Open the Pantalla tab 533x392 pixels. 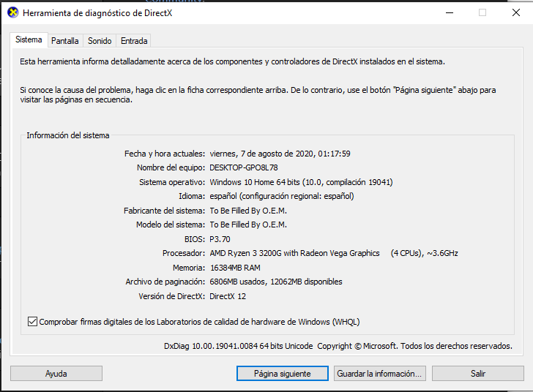point(65,41)
